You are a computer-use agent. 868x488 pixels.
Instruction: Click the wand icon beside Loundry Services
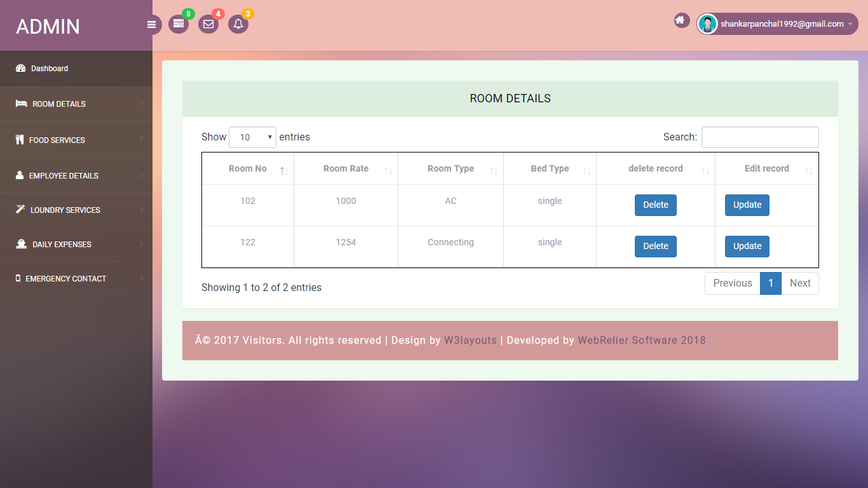pyautogui.click(x=20, y=210)
